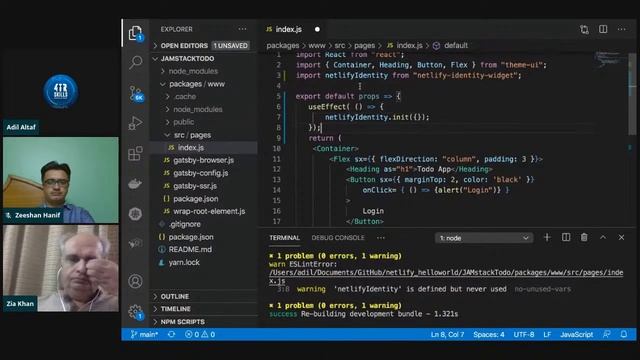
Task: Expand the Outline section
Action: point(203,296)
